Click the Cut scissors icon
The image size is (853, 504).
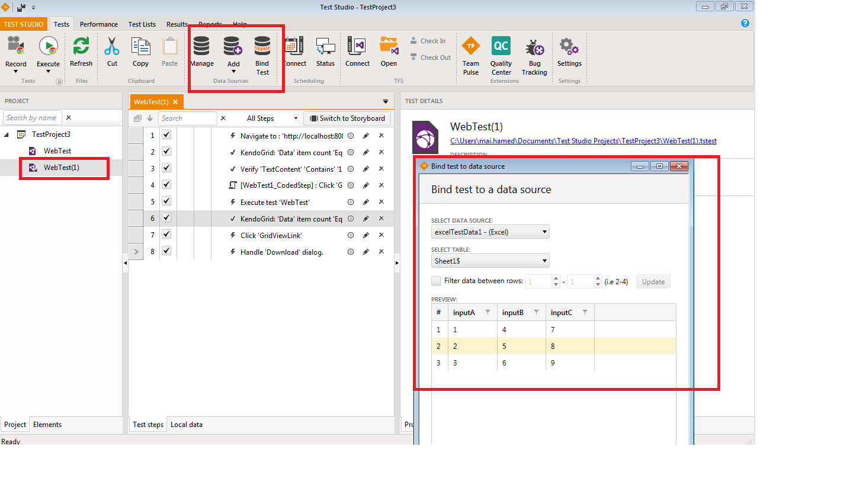tap(112, 46)
